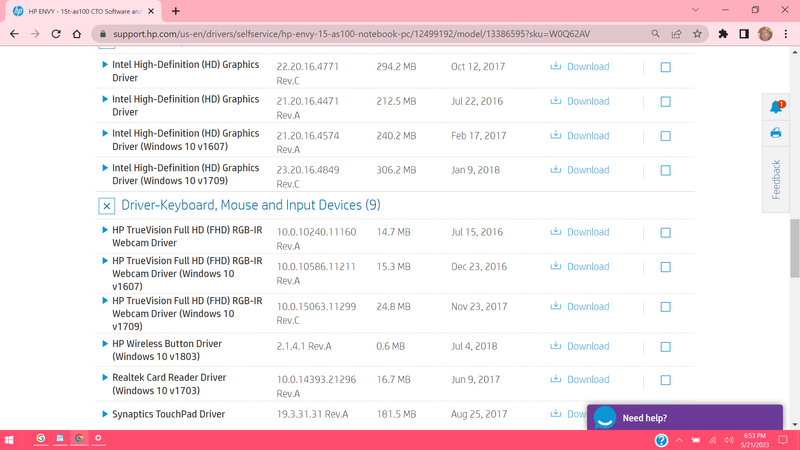Open the Chrome icon in the taskbar
The width and height of the screenshot is (800, 450).
click(79, 438)
